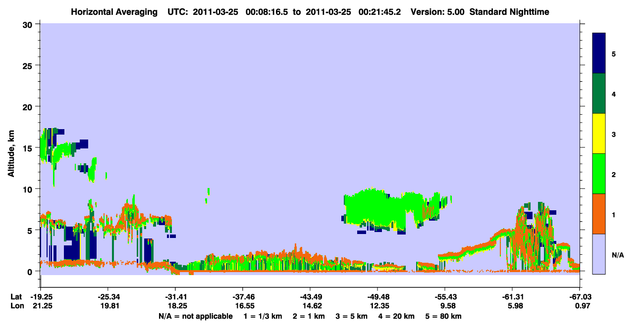Viewport: 644px width, 330px height.
Task: Click the navy blue legend swatch labeled 5
Action: click(599, 53)
